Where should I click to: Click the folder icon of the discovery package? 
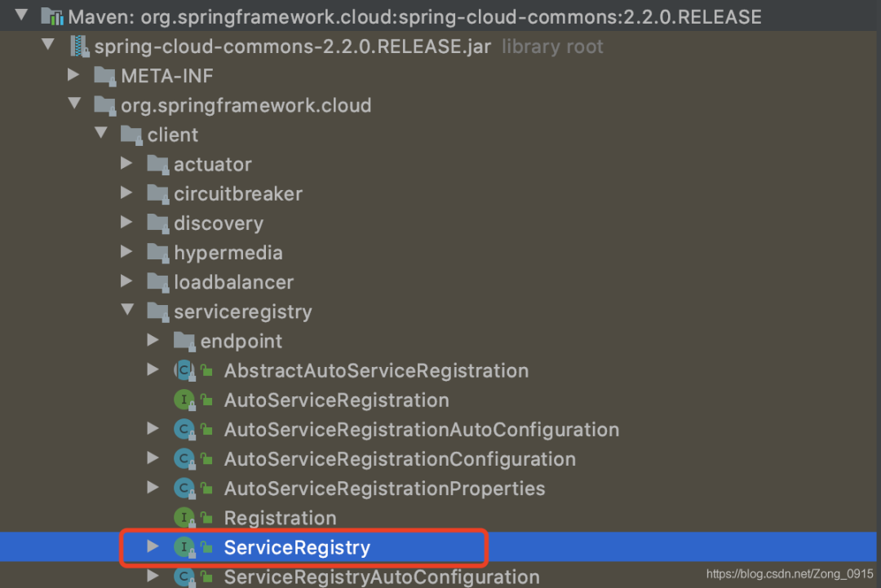157,223
